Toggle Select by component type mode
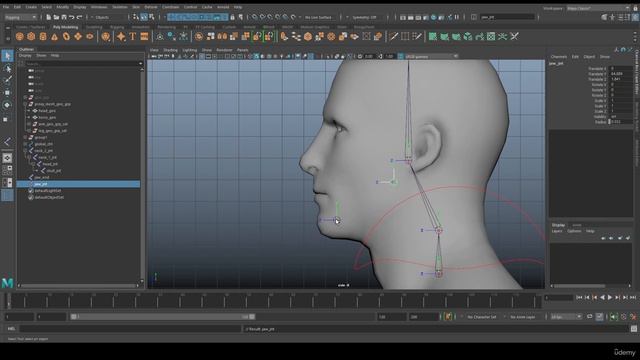The image size is (640, 360). 151,17
